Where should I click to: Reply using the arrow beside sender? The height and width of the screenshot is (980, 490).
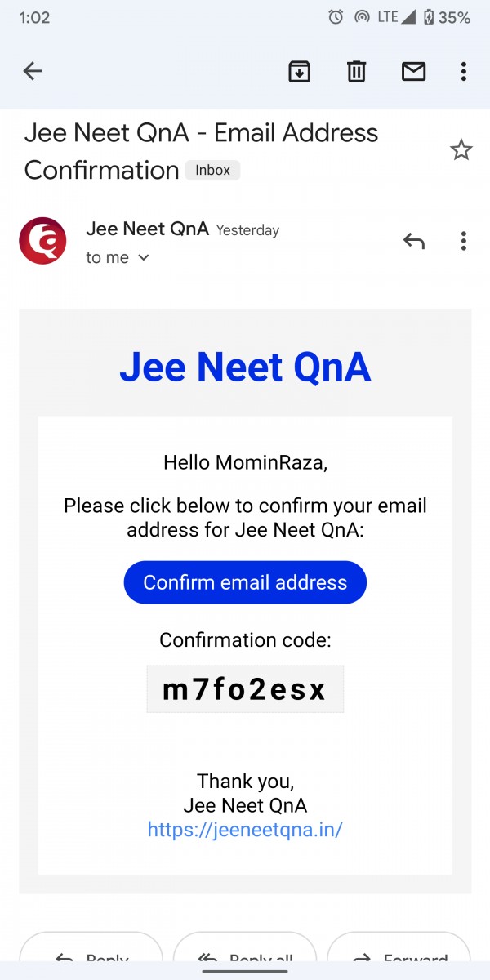click(413, 241)
